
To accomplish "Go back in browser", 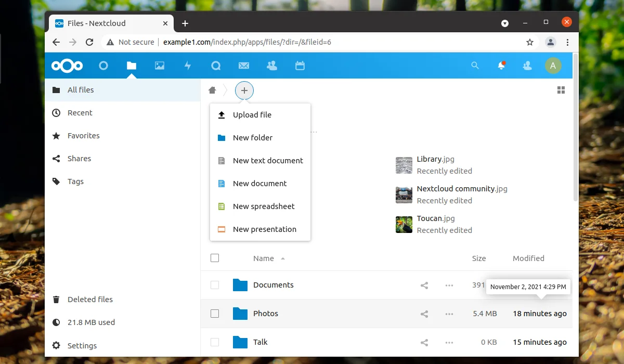I will click(x=56, y=42).
